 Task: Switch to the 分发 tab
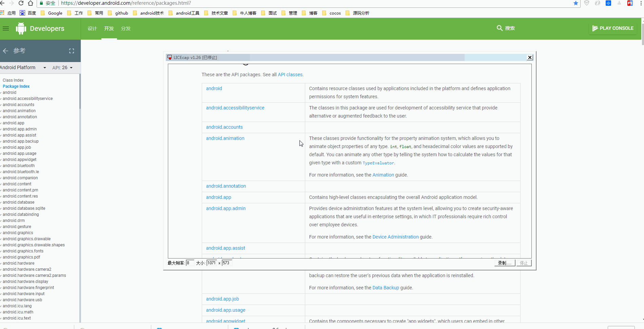click(126, 28)
